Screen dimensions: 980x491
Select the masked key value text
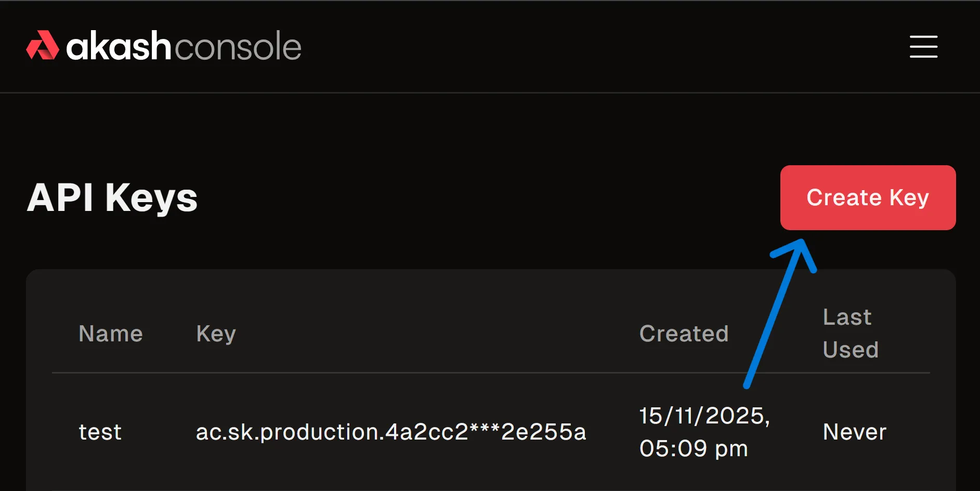pos(391,431)
